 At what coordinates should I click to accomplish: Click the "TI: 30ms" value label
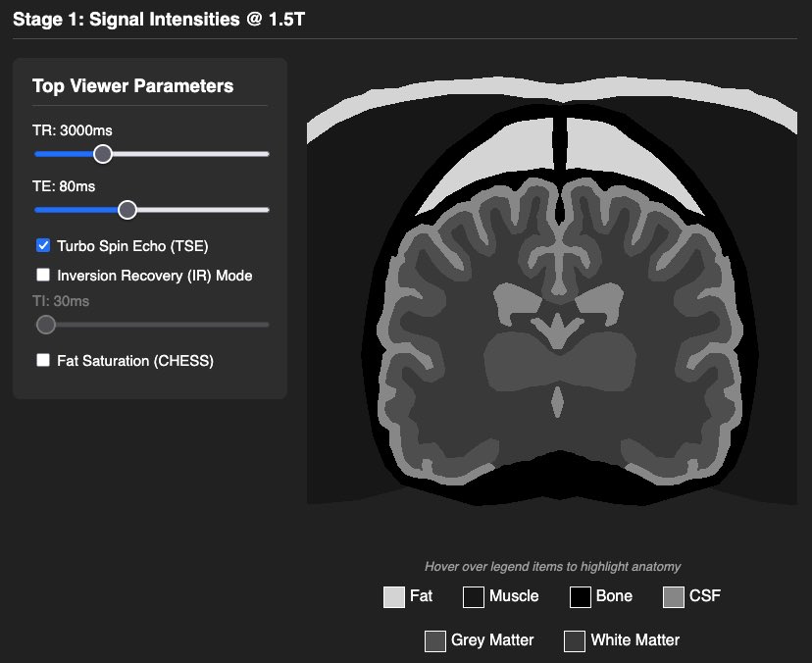click(61, 301)
